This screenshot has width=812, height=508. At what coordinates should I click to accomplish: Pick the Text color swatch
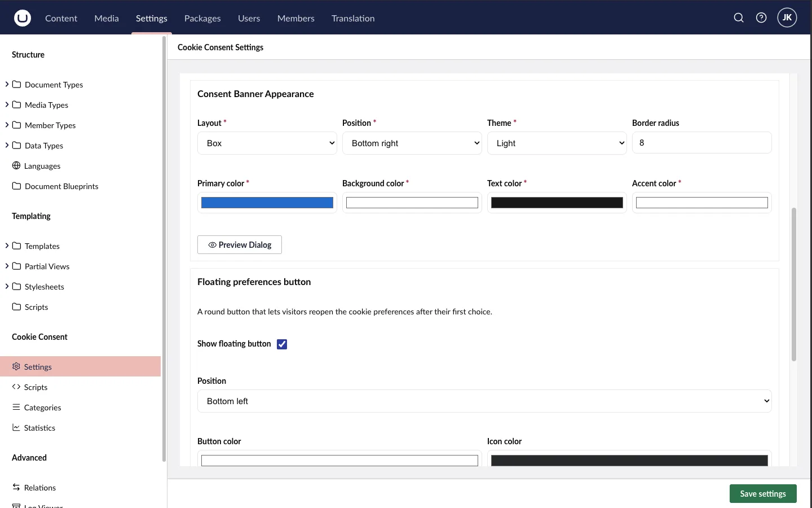click(x=557, y=203)
